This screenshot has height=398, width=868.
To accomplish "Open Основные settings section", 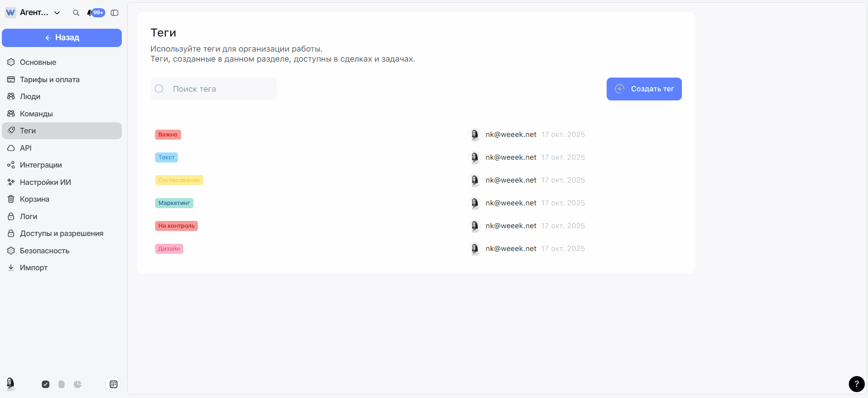I will (38, 62).
